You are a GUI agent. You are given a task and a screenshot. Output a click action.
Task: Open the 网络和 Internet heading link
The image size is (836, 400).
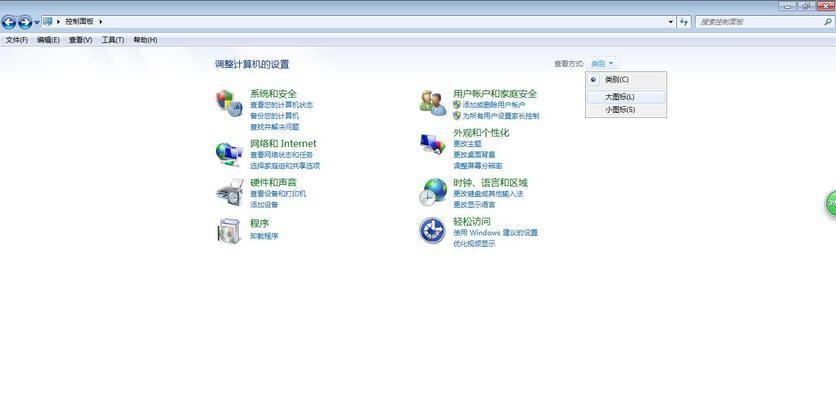pos(283,143)
